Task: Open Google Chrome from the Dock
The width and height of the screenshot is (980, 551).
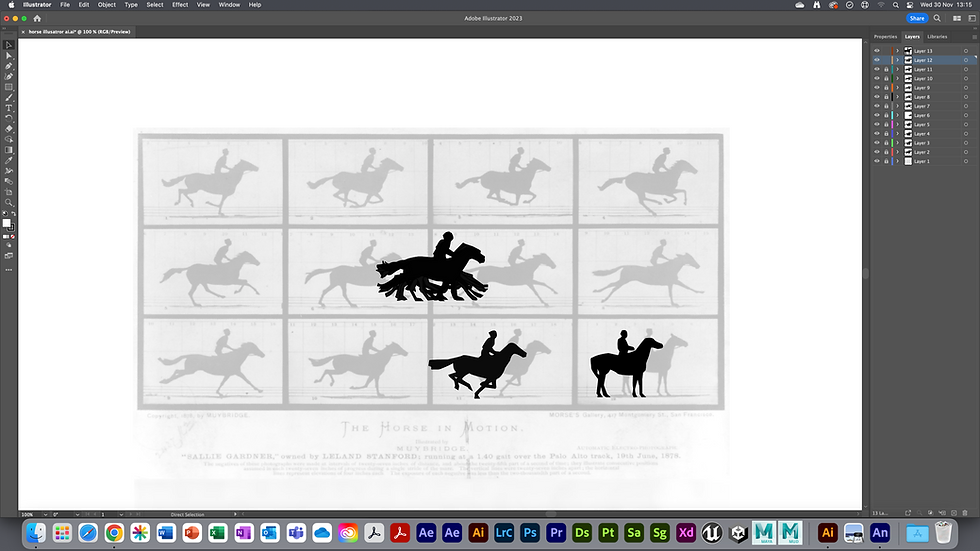Action: point(114,533)
